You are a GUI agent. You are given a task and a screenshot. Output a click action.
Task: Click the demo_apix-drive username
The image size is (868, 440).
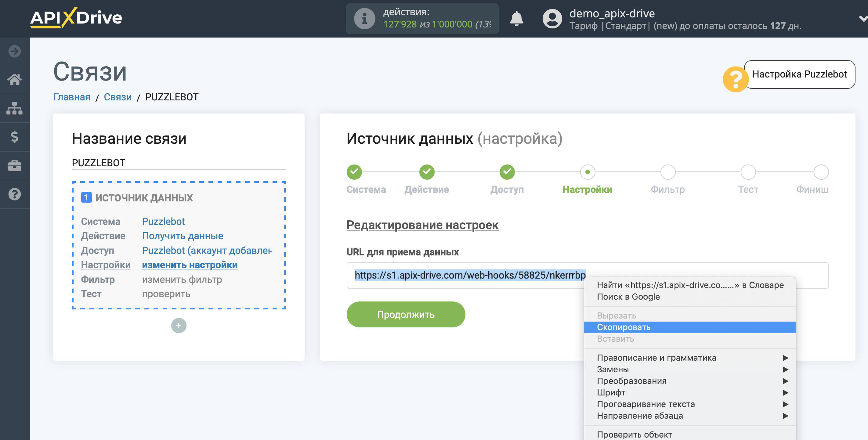point(612,13)
